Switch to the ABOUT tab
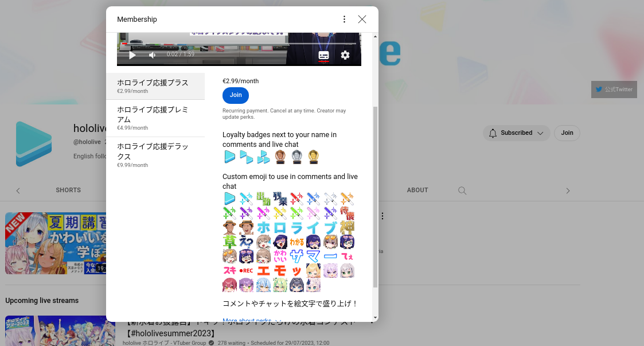Image resolution: width=644 pixels, height=346 pixels. [417, 191]
